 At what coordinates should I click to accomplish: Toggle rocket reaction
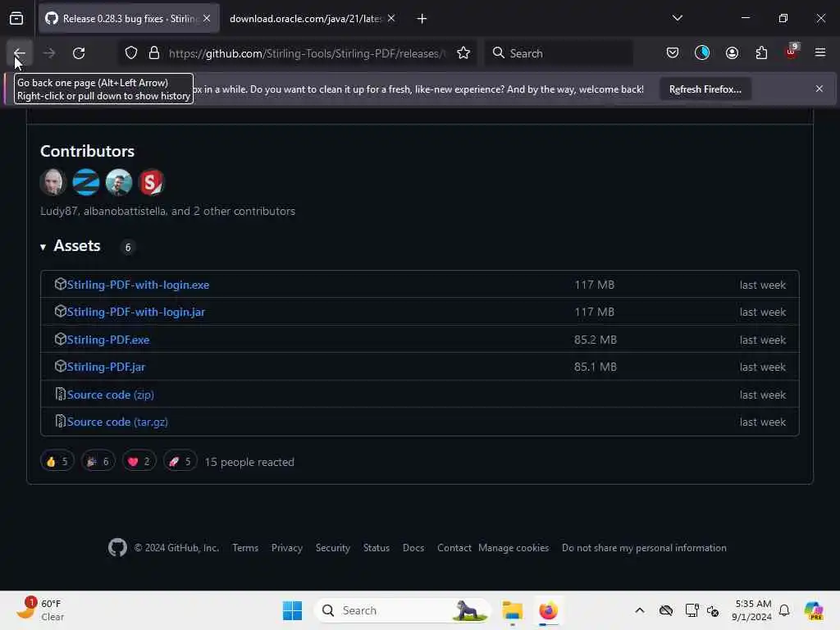click(x=180, y=462)
